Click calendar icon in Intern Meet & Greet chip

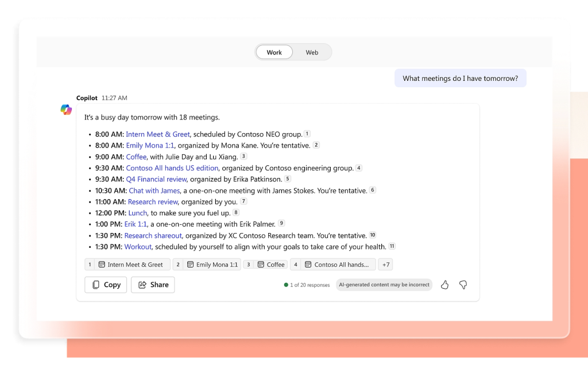(x=102, y=265)
